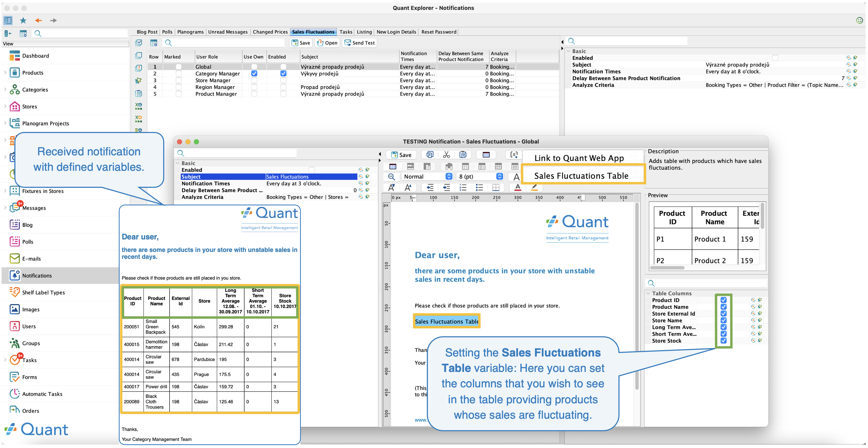Click the bulleted list icon

(x=479, y=188)
